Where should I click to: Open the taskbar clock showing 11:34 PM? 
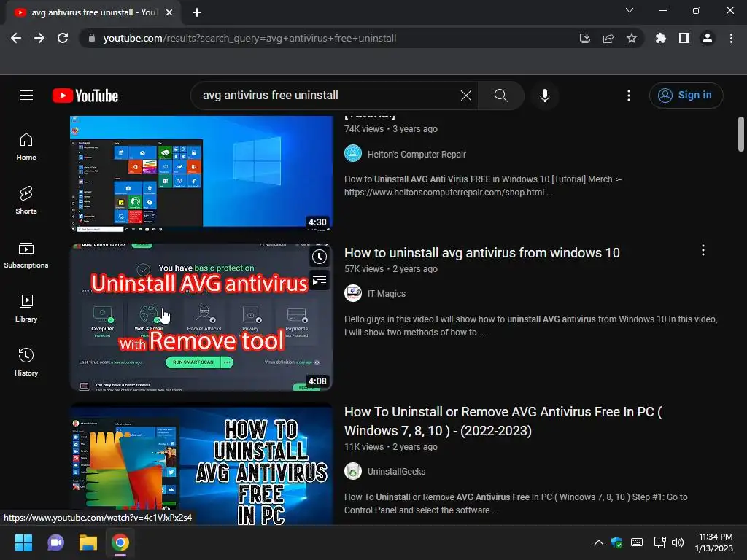coord(713,542)
